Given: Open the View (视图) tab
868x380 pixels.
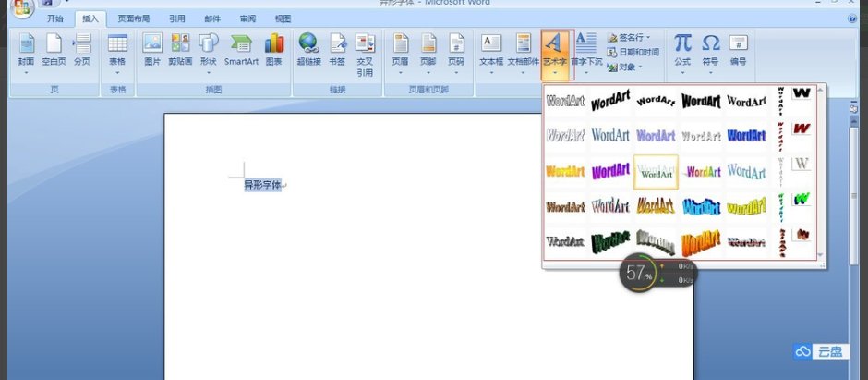Looking at the screenshot, I should pos(283,18).
